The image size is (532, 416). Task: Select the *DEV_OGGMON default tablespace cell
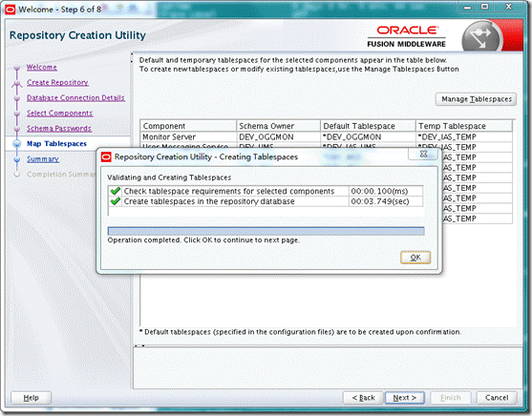click(368, 137)
